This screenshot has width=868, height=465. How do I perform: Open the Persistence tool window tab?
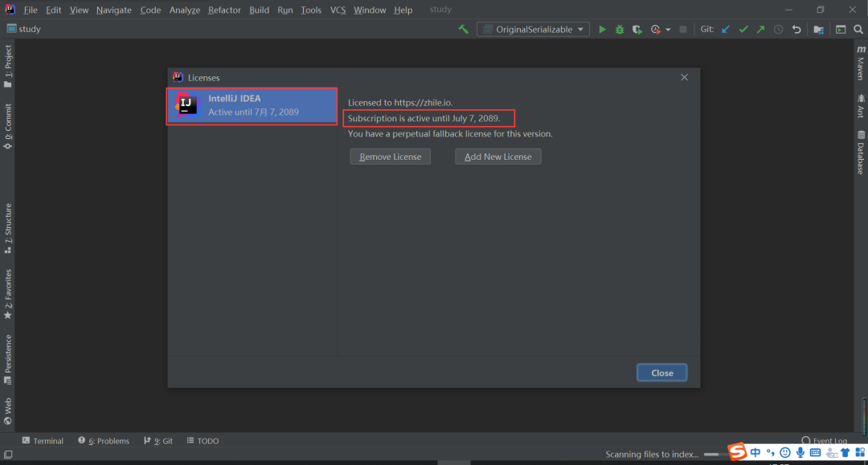[x=8, y=360]
